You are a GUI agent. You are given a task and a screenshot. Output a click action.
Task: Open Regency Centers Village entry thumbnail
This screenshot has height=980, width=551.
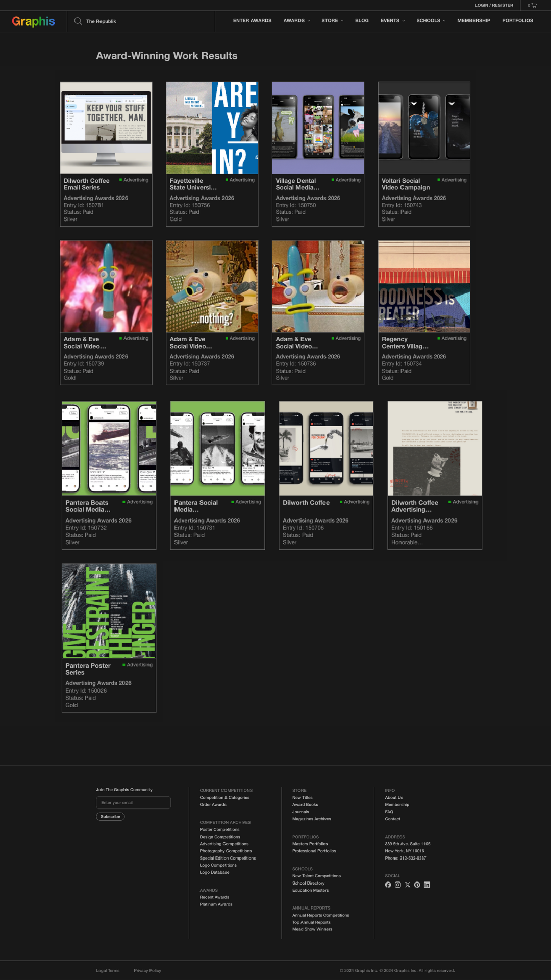coord(424,286)
